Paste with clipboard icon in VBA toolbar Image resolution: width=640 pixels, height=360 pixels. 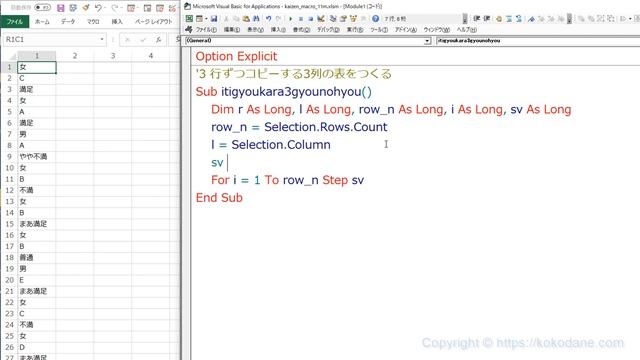(246, 18)
